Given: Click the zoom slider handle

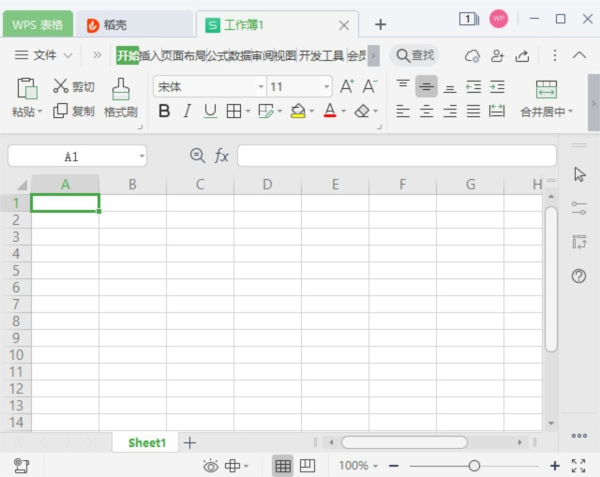Looking at the screenshot, I should tap(474, 465).
